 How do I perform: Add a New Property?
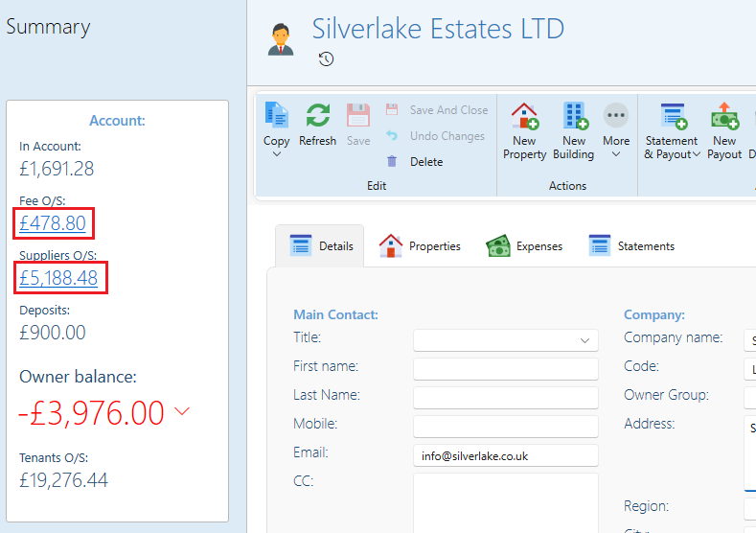524,131
